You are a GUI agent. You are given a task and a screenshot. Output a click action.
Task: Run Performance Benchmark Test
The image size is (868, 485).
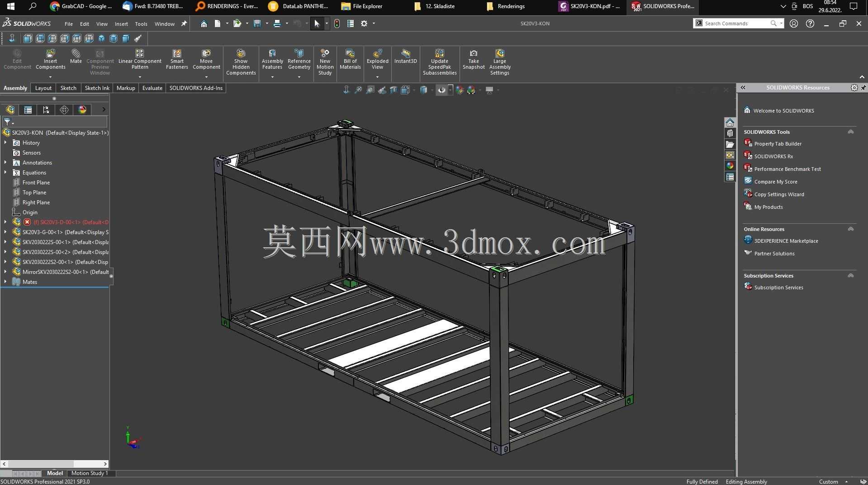tap(787, 169)
